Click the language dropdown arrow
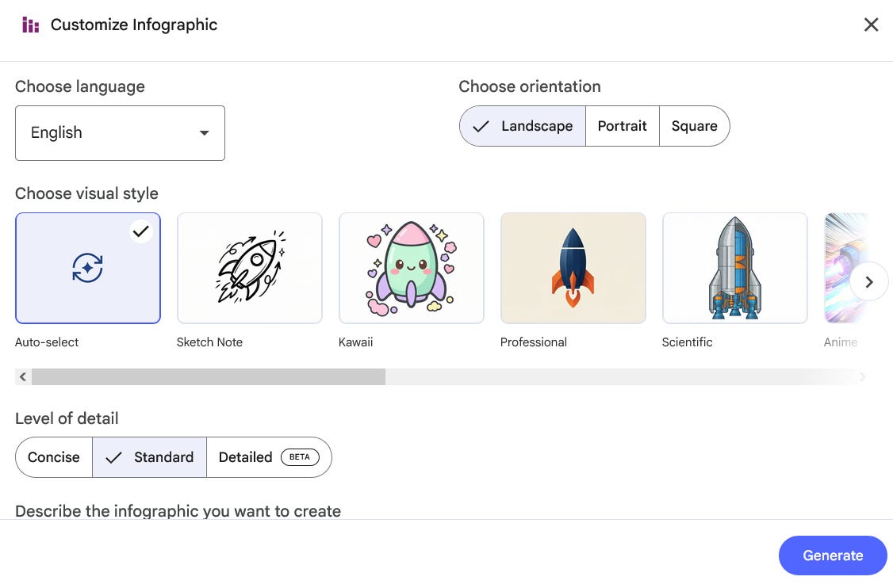Image resolution: width=893 pixels, height=588 pixels. point(204,133)
